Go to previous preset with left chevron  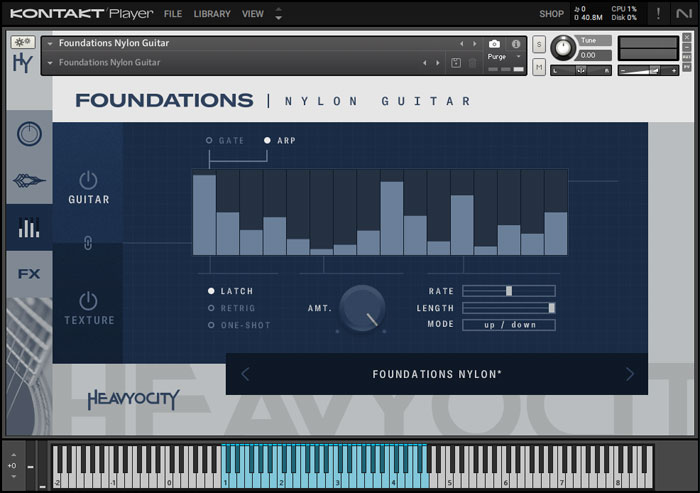tap(245, 374)
